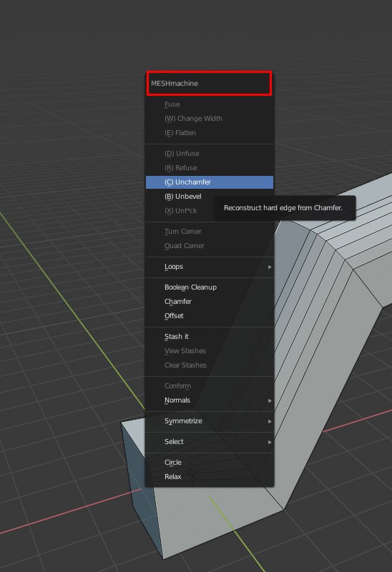Expand the Symmetrize submenu
The image size is (392, 572).
point(210,421)
